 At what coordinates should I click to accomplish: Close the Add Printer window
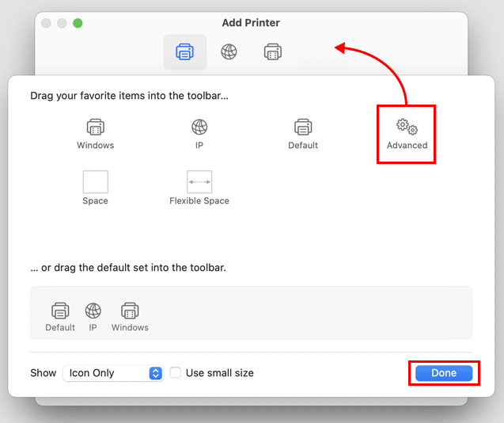coord(46,23)
